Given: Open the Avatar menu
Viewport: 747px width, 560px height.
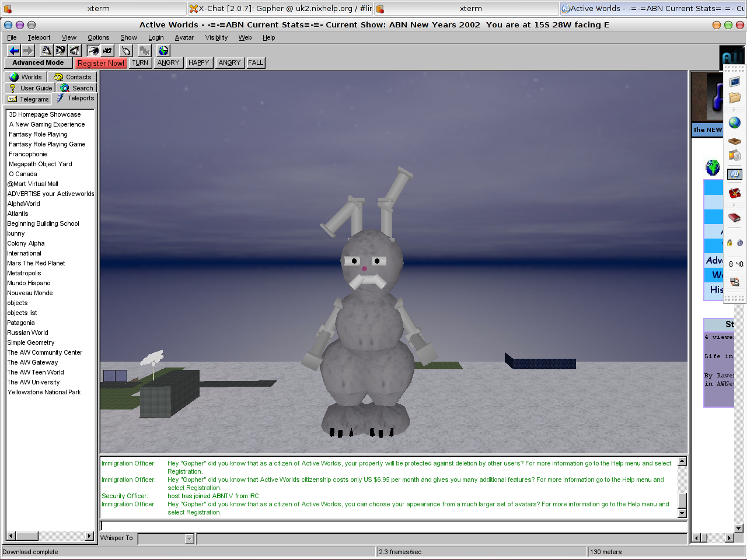Looking at the screenshot, I should pos(184,37).
